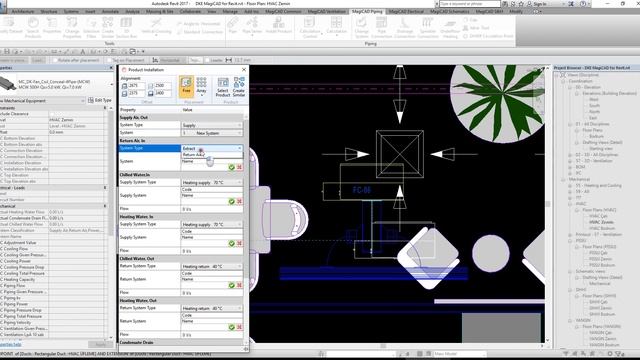Viewport: 640px width, 360px height.
Task: Click Chilled Water In Supply System Code field
Action: tap(212, 190)
